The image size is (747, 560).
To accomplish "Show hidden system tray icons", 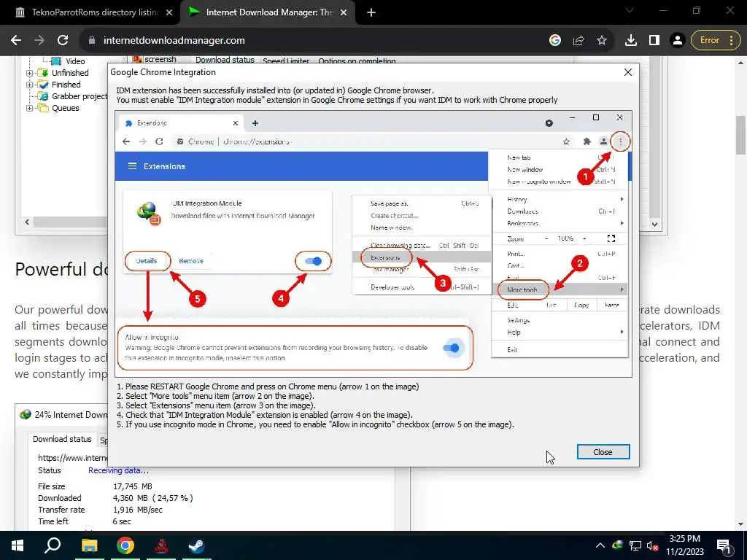I will (600, 545).
